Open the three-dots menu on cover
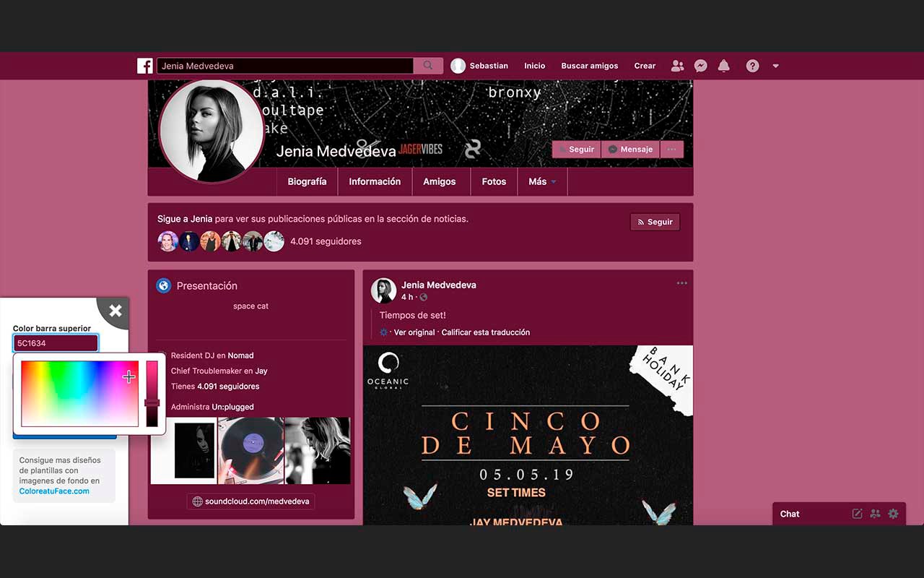The image size is (924, 578). point(671,150)
